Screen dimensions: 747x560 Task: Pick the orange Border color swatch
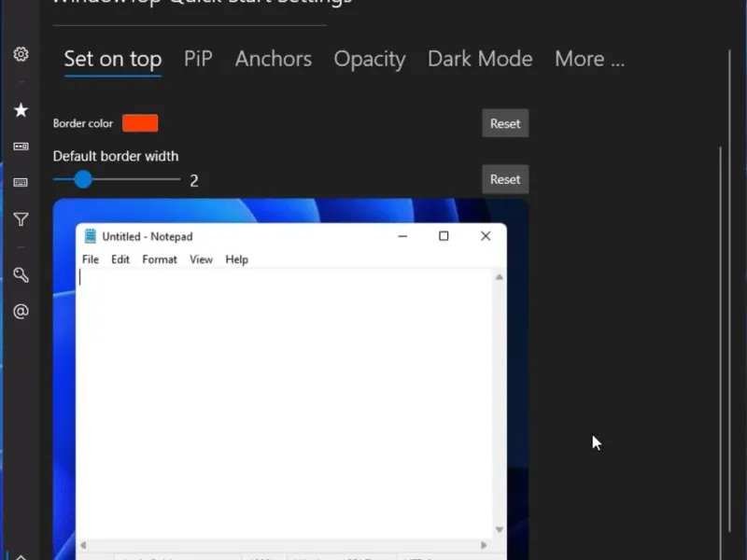[x=140, y=123]
